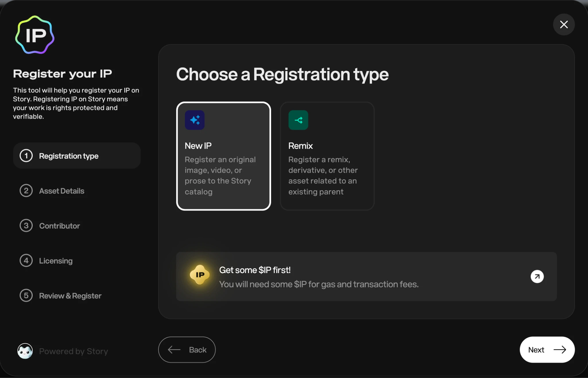Open the Review & Register step

click(70, 296)
